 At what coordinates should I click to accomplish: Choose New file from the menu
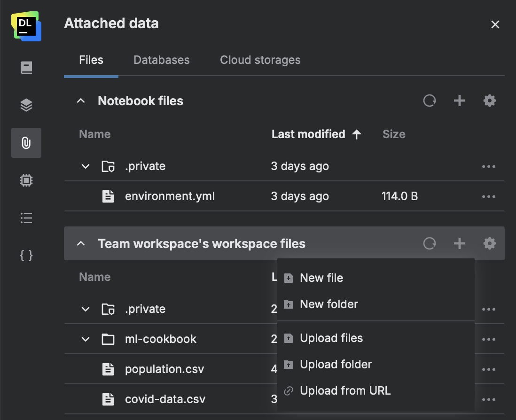[x=376, y=278]
